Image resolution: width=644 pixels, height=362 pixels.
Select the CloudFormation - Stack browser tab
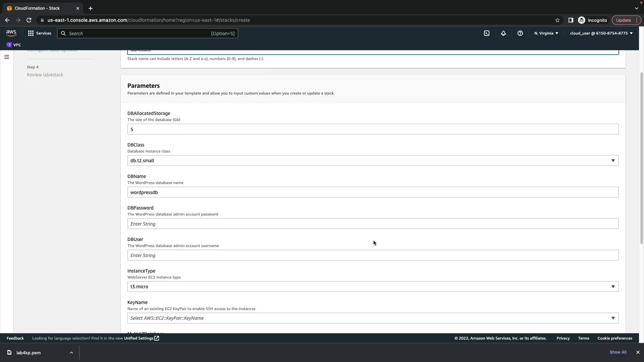click(x=37, y=8)
